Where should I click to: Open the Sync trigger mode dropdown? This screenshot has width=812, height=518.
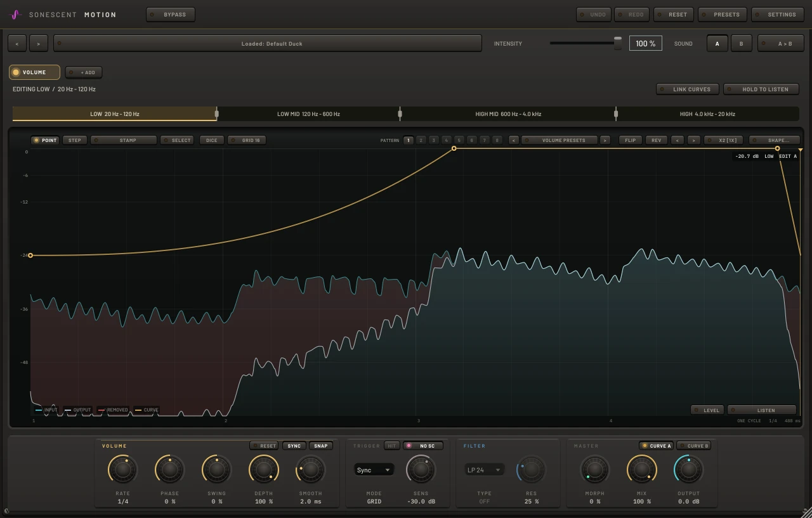(374, 470)
